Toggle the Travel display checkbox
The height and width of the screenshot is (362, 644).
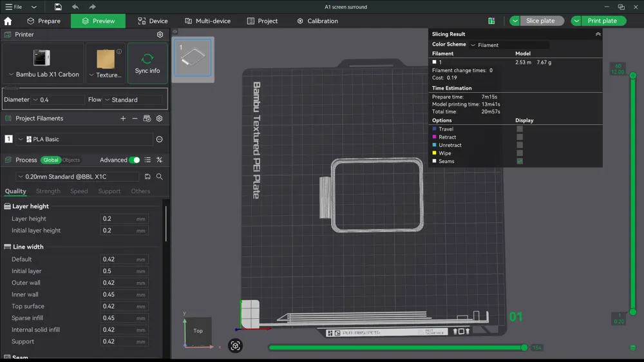click(x=520, y=129)
